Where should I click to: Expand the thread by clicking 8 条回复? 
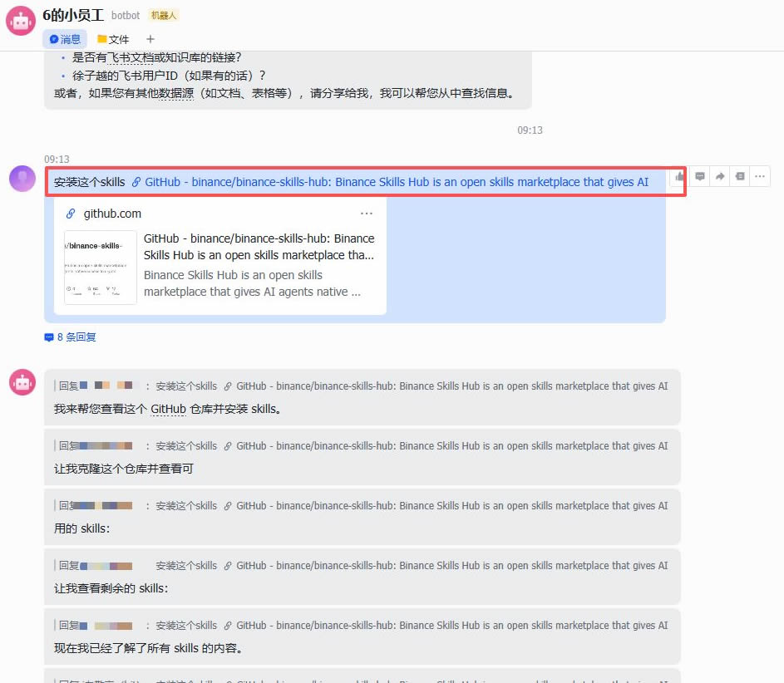(78, 337)
